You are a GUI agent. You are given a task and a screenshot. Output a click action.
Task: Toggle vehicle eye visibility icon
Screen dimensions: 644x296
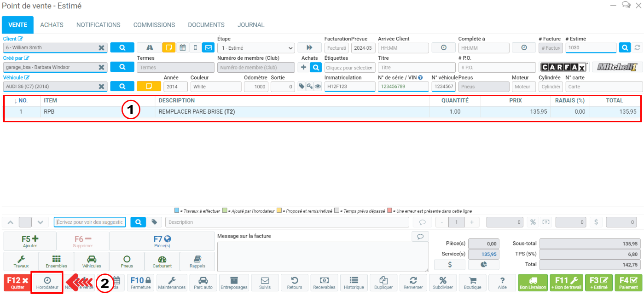click(x=318, y=87)
